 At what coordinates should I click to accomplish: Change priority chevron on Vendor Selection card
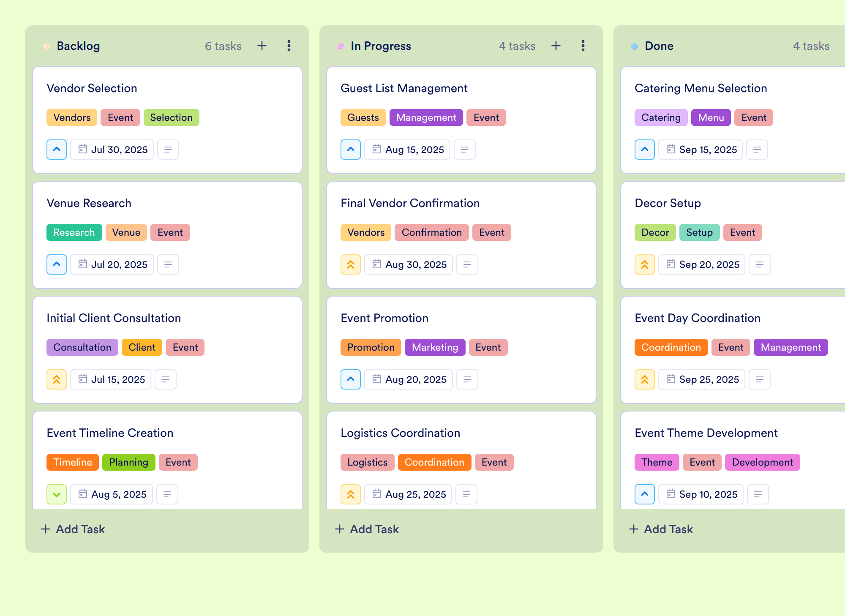[x=57, y=150]
